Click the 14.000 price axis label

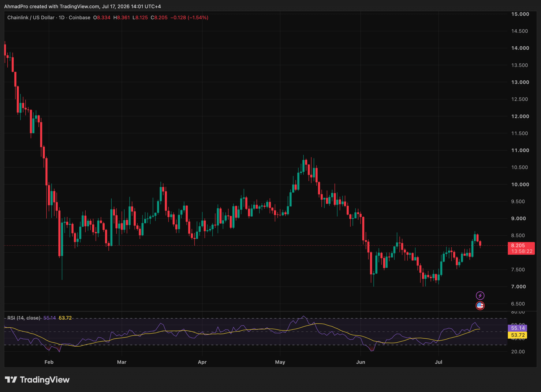(x=520, y=48)
